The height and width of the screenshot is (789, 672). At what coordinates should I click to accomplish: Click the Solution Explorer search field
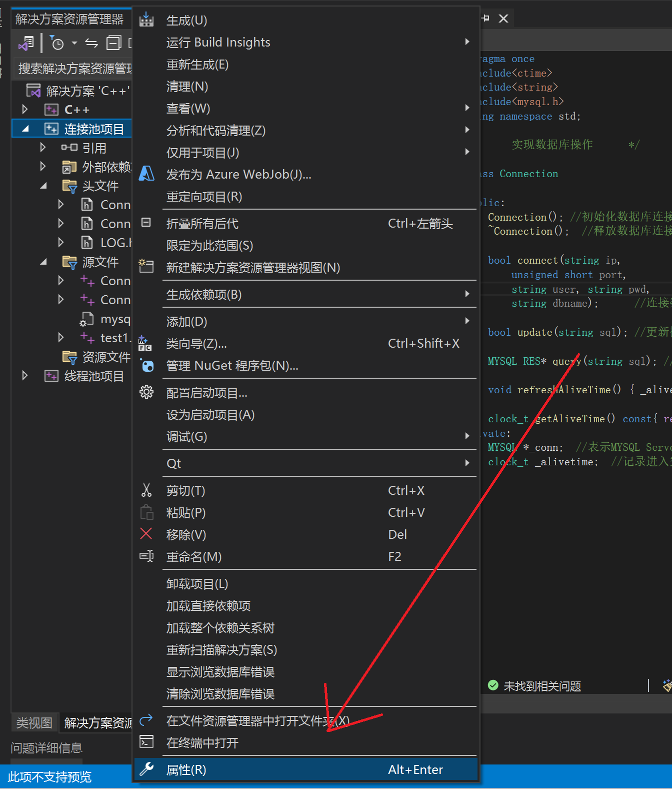(x=72, y=68)
